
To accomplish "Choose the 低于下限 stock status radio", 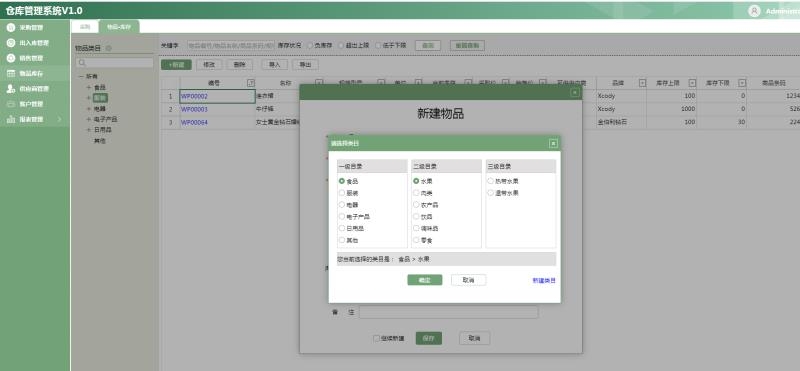I will pos(378,45).
